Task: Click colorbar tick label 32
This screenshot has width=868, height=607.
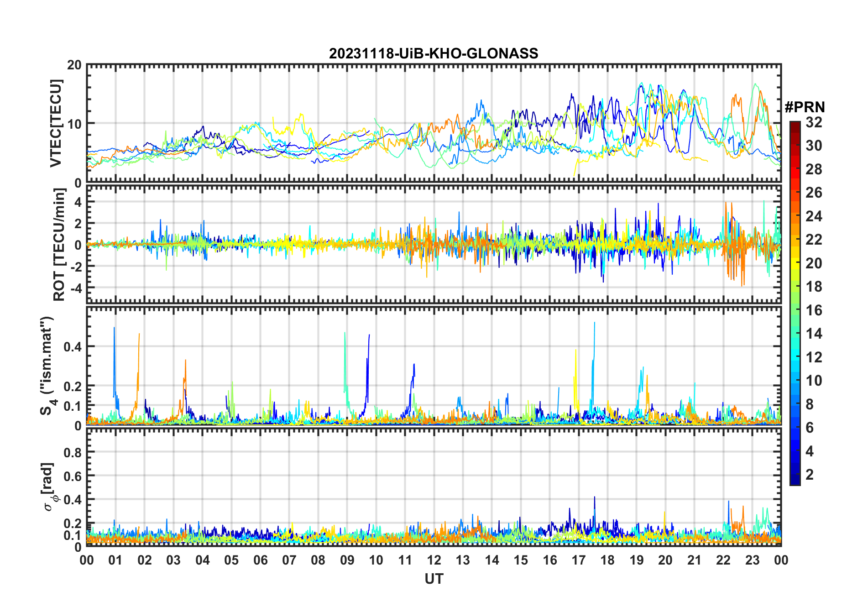Action: point(814,122)
